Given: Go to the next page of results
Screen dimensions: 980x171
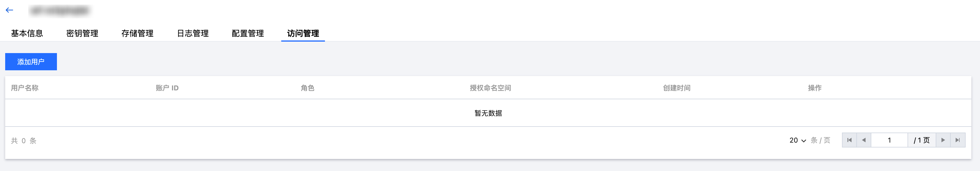Looking at the screenshot, I should pyautogui.click(x=943, y=140).
